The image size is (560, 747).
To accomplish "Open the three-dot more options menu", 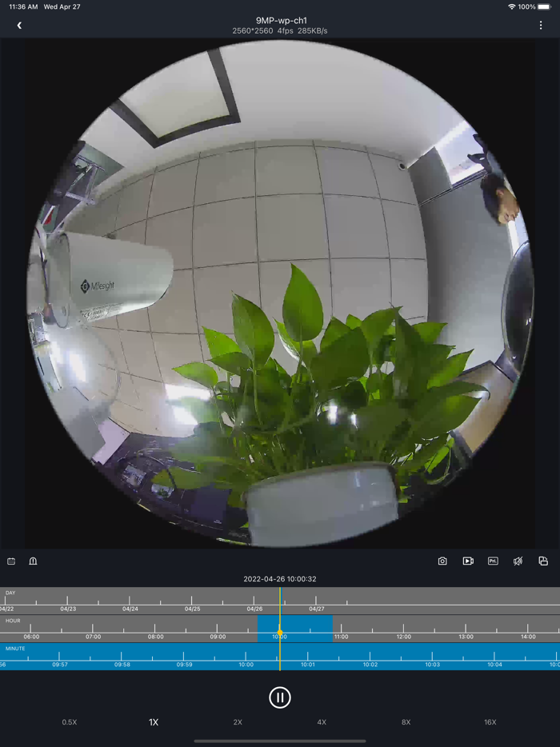I will point(541,26).
